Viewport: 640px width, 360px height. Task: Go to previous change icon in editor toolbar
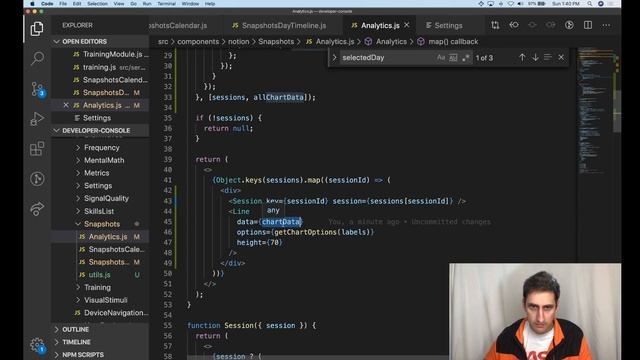tap(514, 25)
